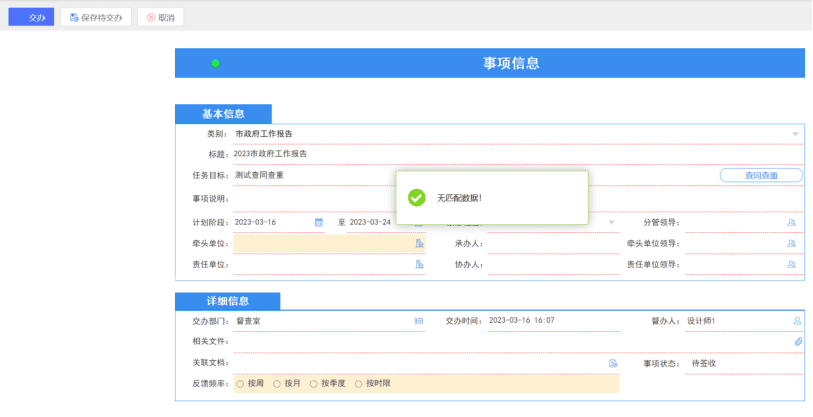The height and width of the screenshot is (417, 813).
Task: Click person picker icon for 分管领导
Action: tap(791, 223)
